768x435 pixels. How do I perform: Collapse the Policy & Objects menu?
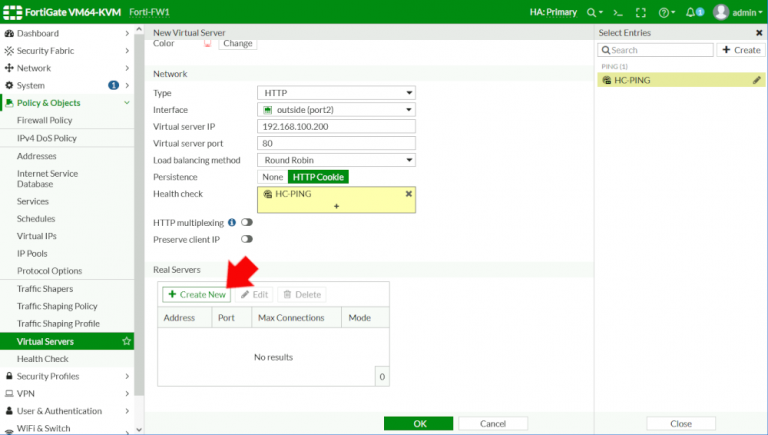pos(67,103)
